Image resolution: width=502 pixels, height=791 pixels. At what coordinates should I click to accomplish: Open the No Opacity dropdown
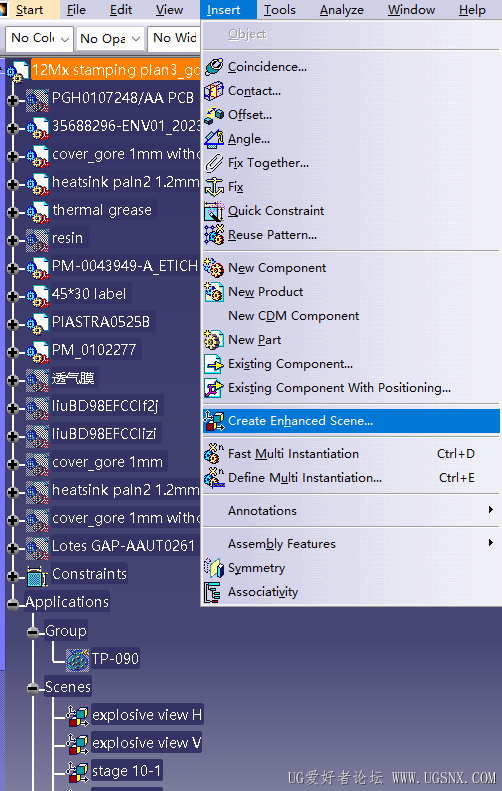(109, 38)
